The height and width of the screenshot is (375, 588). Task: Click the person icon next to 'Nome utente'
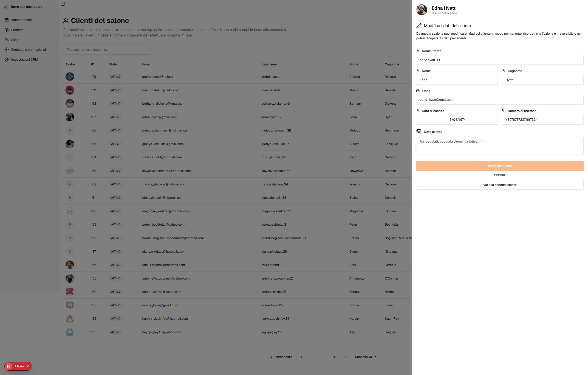click(418, 51)
